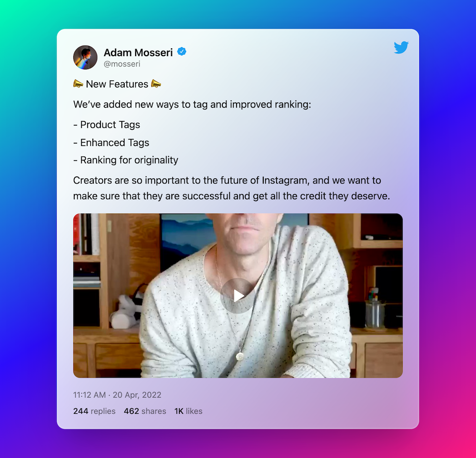This screenshot has height=458, width=476.
Task: Click the Ranking for originality line
Action: click(x=126, y=160)
